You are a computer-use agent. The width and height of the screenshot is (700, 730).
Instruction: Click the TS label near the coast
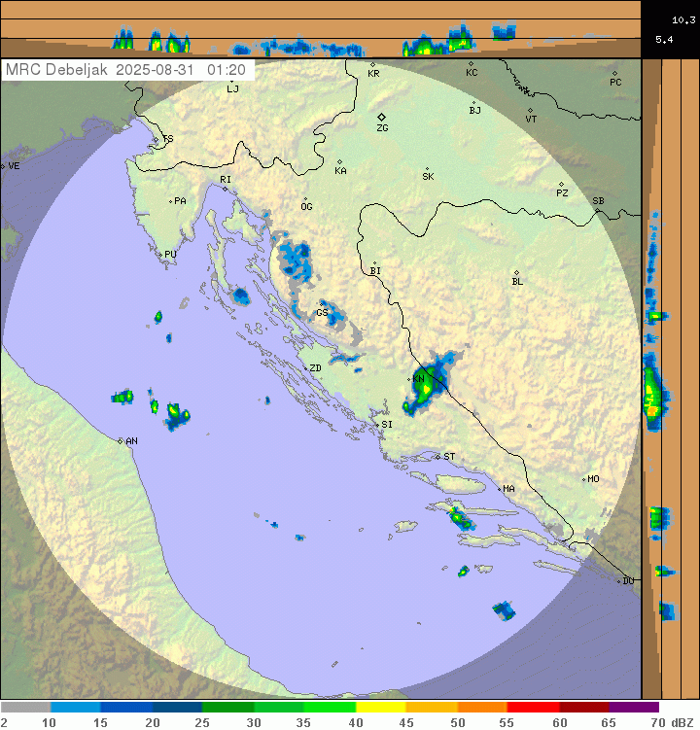pyautogui.click(x=168, y=139)
